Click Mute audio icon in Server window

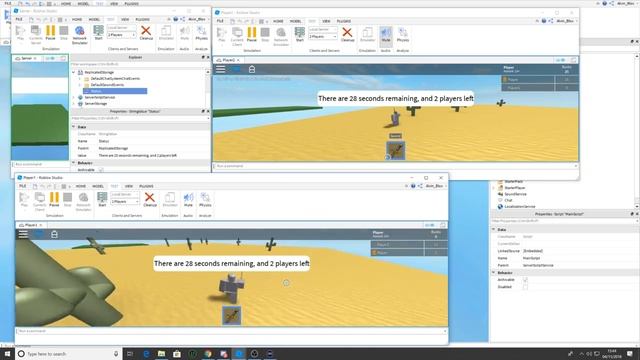[x=184, y=32]
